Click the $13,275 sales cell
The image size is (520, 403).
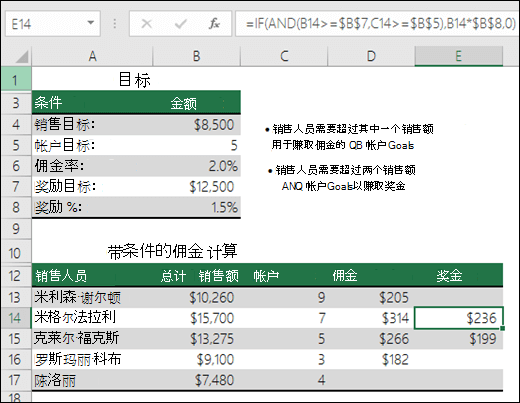[197, 339]
